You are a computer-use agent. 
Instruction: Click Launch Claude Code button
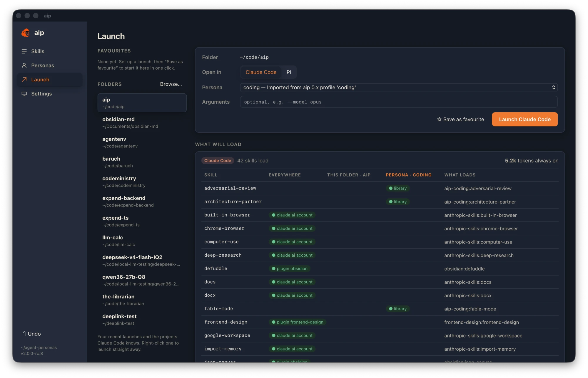524,119
